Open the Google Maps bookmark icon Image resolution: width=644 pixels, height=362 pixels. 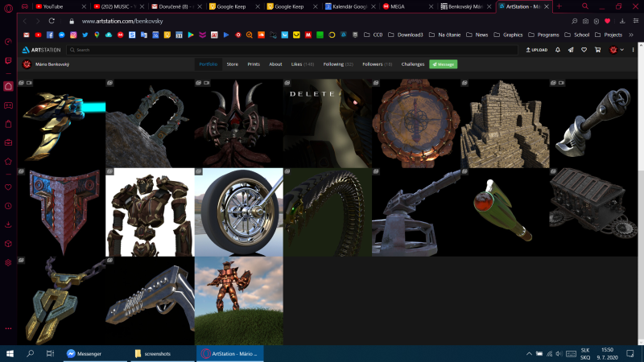coord(97,35)
